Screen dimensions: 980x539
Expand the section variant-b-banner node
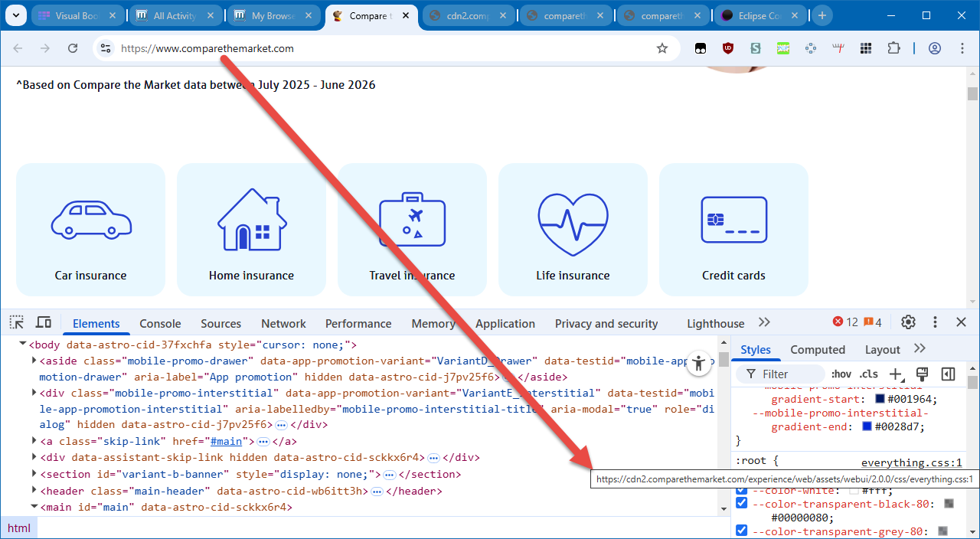[x=34, y=474]
